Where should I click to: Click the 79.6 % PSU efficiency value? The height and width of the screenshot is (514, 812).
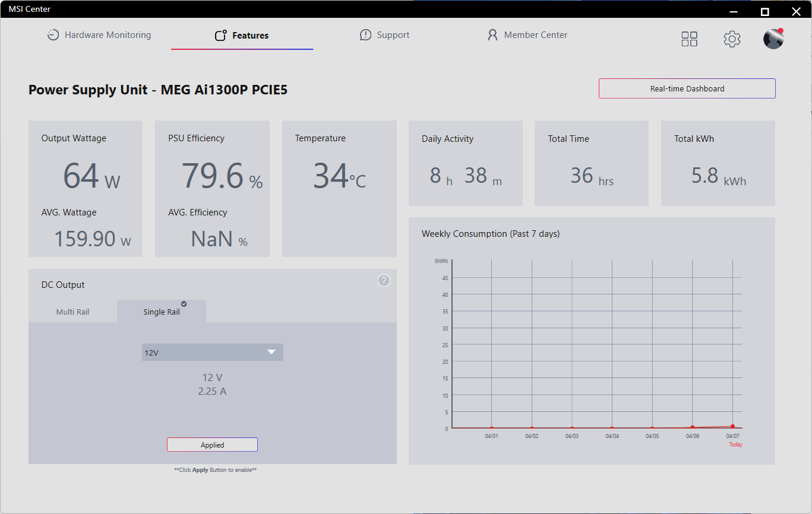click(x=222, y=176)
